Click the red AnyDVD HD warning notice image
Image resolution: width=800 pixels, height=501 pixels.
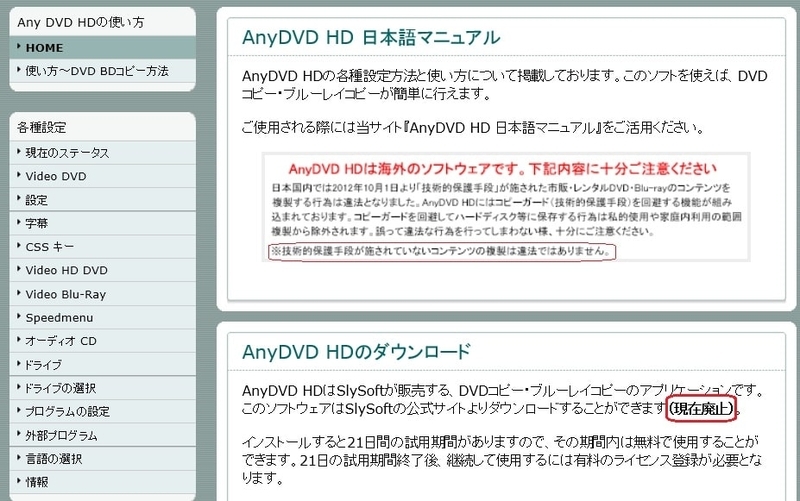[x=506, y=207]
